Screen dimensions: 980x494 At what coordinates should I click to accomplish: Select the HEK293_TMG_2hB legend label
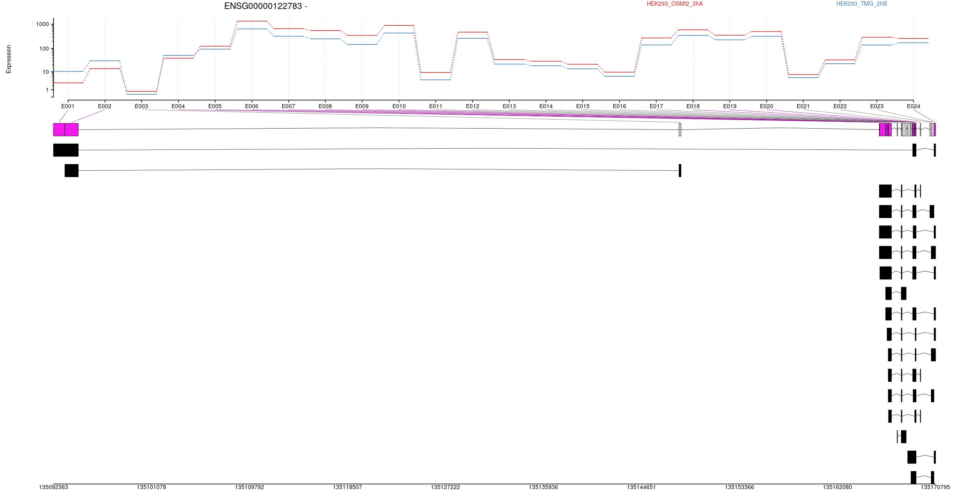[862, 4]
